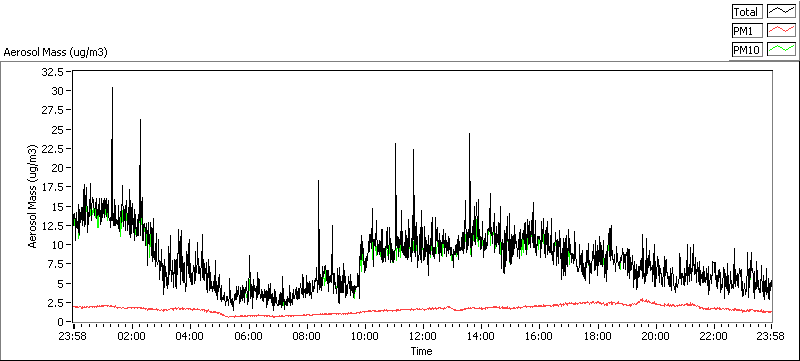Select the 0 y-axis minimum value
Viewport: 800px width, 361px height.
pos(60,322)
